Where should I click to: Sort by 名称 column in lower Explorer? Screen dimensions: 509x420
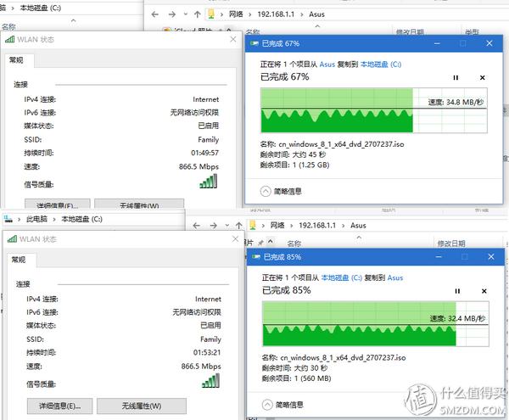[x=294, y=244]
